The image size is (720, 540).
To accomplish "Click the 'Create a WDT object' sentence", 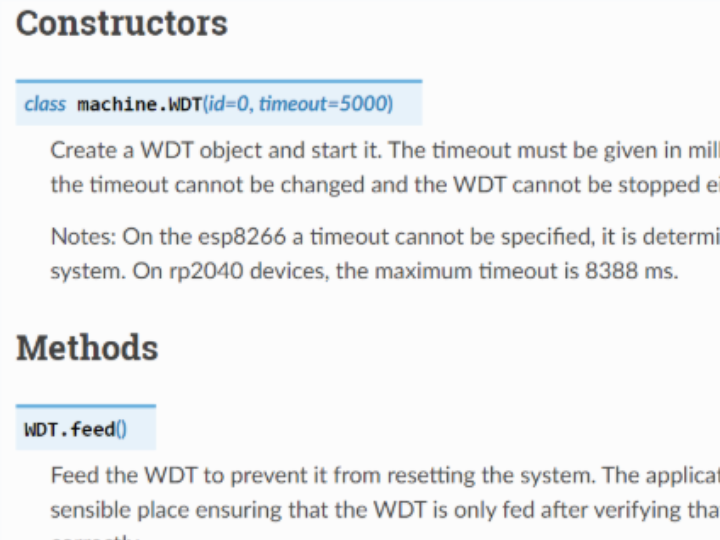I will coord(216,151).
